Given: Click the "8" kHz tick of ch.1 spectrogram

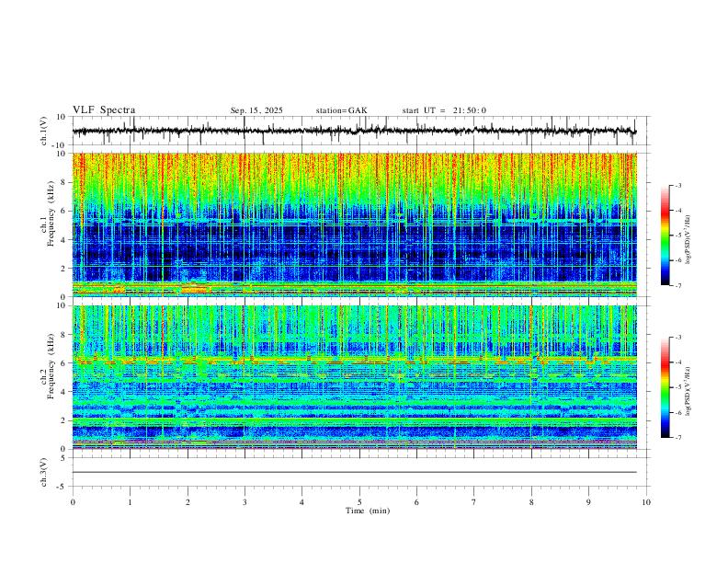Looking at the screenshot, I should (x=64, y=182).
